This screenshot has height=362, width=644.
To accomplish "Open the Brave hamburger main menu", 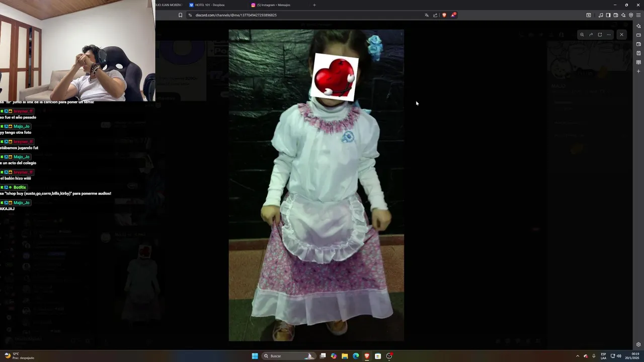I will [x=638, y=15].
